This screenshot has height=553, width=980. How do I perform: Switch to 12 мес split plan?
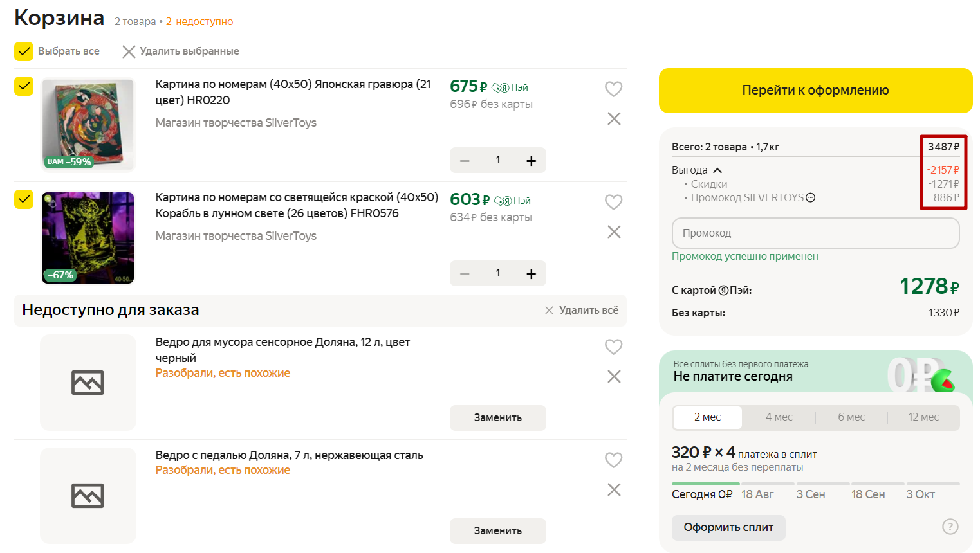click(923, 417)
